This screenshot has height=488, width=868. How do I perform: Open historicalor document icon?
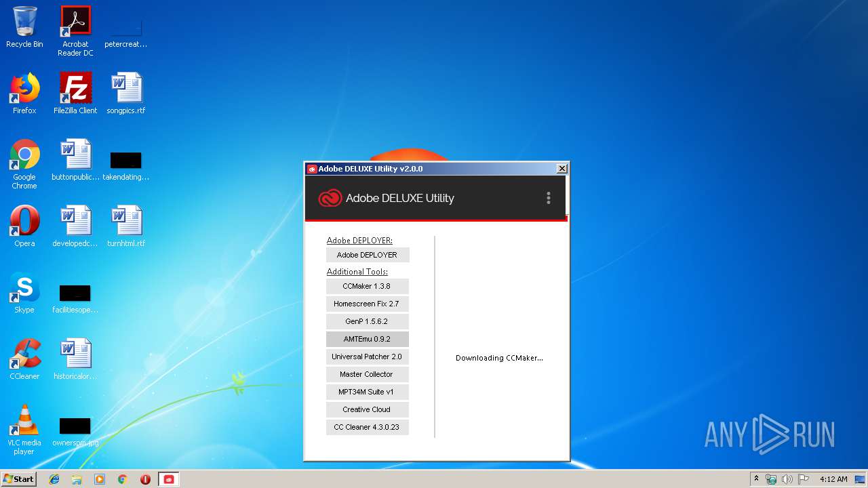pyautogui.click(x=75, y=359)
